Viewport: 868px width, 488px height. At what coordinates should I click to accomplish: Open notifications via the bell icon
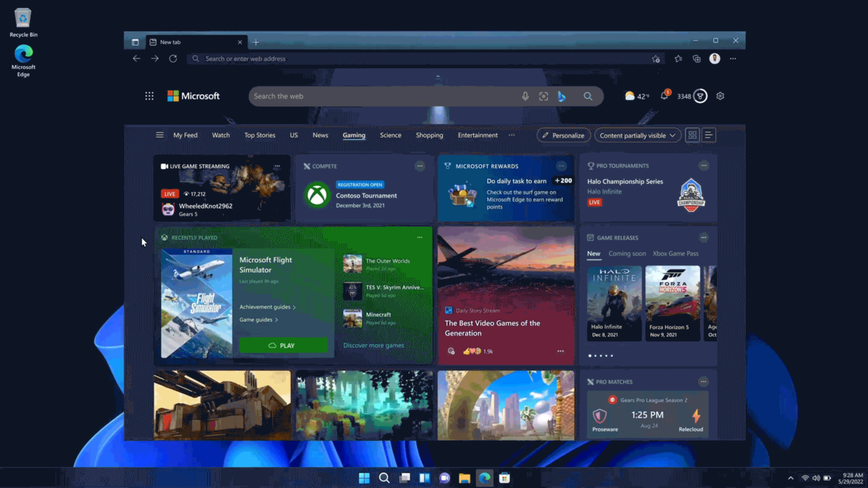point(665,96)
